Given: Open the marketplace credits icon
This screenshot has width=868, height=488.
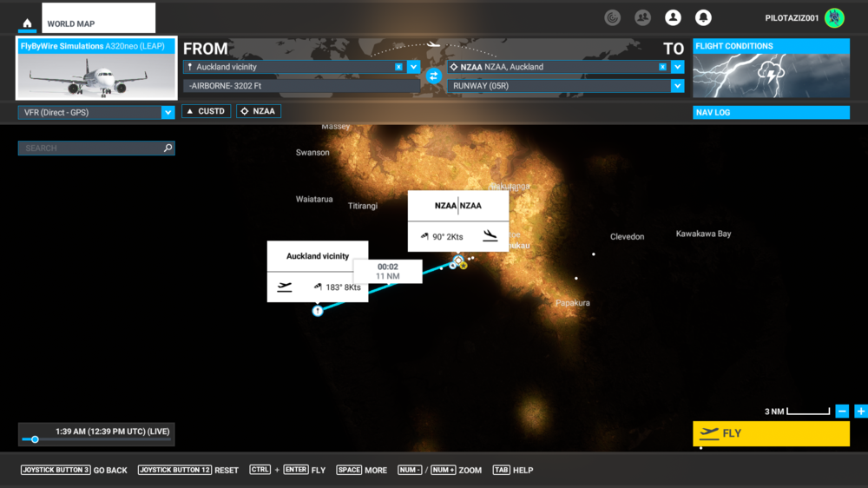Looking at the screenshot, I should [x=612, y=17].
